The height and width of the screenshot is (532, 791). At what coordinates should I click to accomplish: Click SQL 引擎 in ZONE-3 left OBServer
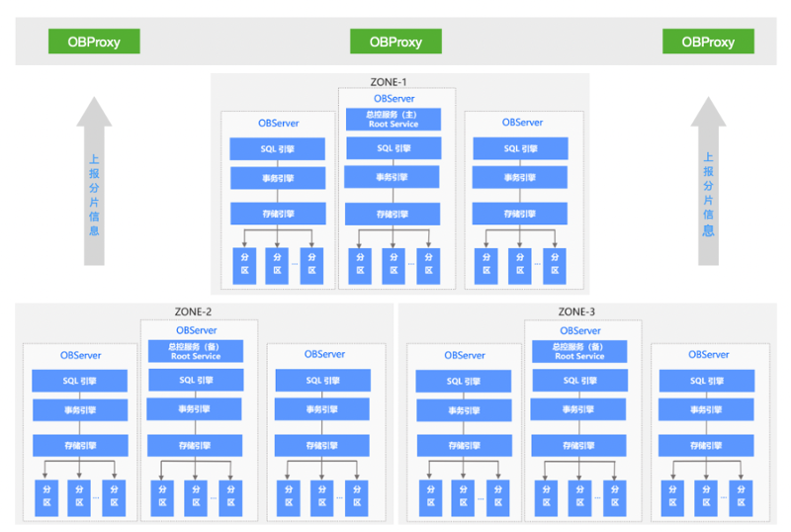click(x=464, y=381)
